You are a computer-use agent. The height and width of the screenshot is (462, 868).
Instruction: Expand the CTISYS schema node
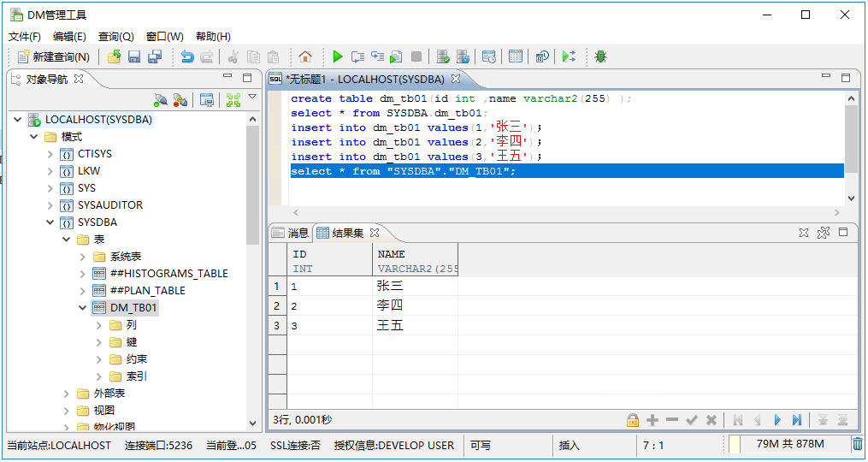point(50,154)
